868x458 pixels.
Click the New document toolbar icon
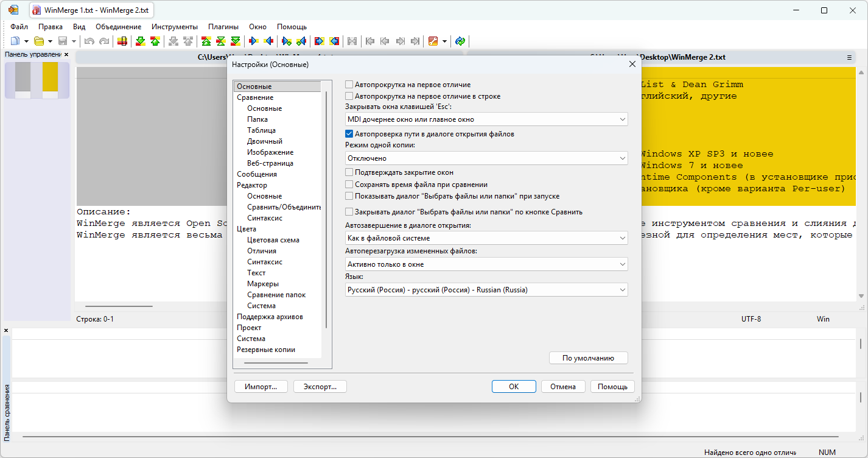15,41
